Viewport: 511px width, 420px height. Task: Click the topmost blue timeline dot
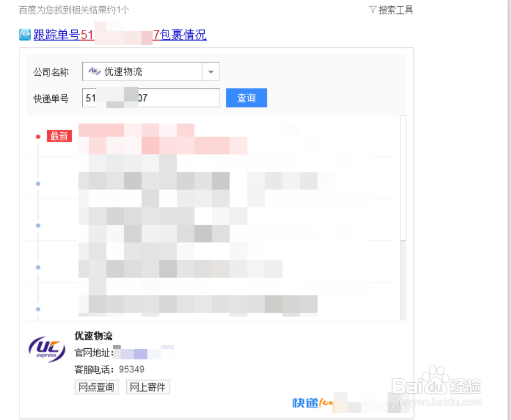click(38, 183)
